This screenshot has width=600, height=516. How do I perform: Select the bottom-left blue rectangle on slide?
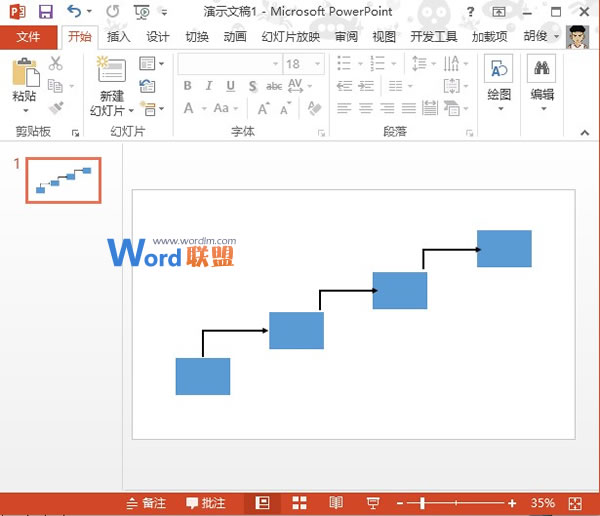[x=203, y=376]
